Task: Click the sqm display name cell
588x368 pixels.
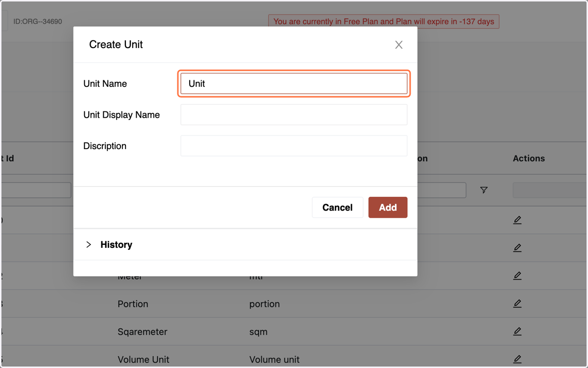Action: coord(258,332)
